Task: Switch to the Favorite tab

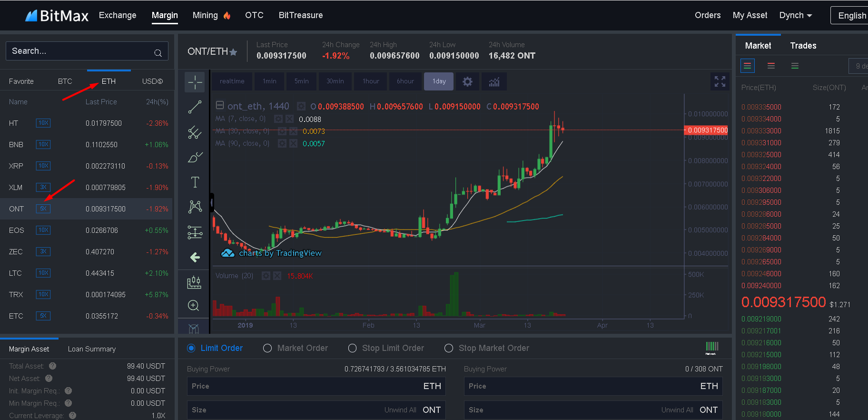Action: 21,81
